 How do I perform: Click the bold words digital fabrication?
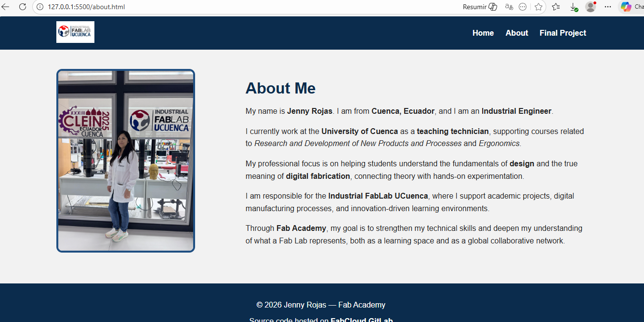(x=318, y=176)
